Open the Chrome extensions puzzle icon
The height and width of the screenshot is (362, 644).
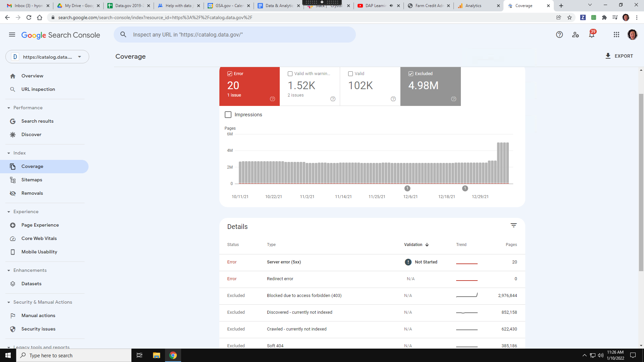(604, 17)
